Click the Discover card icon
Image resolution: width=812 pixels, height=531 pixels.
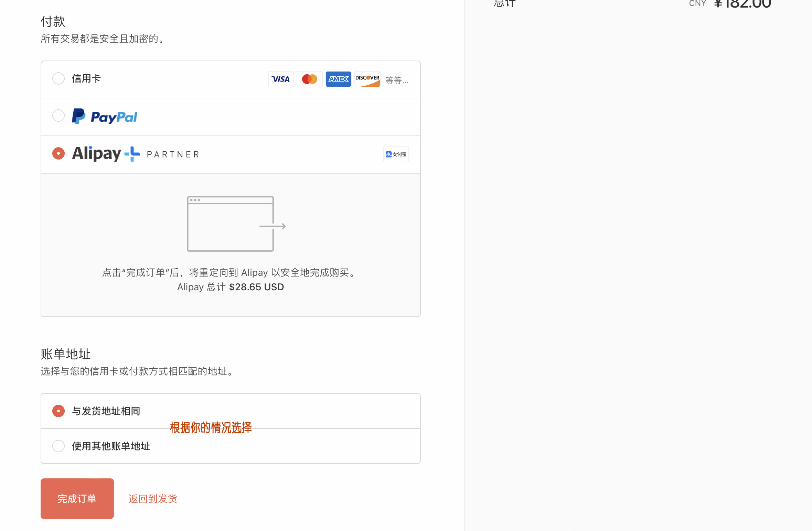tap(367, 79)
